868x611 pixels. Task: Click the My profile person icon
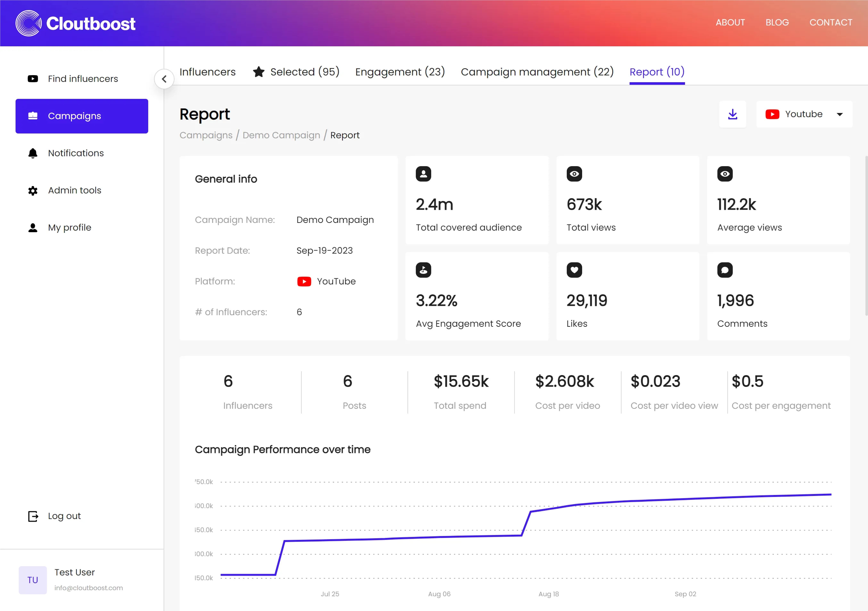click(x=33, y=228)
